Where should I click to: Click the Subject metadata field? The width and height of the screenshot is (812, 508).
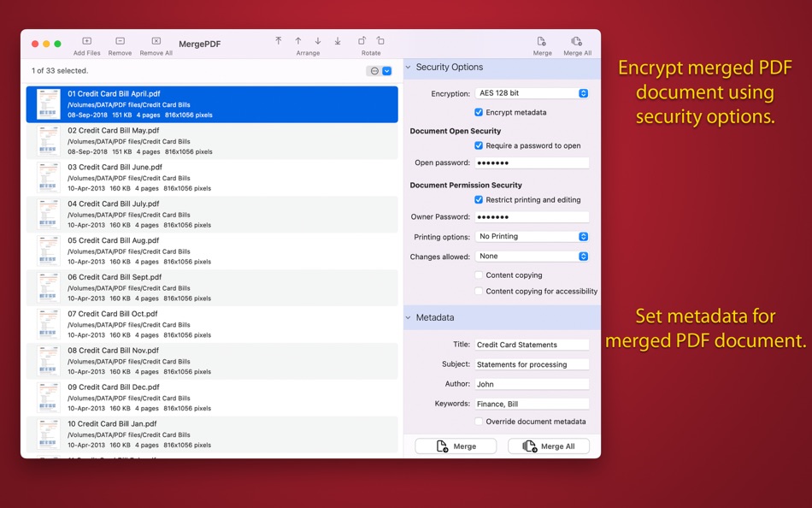point(532,364)
